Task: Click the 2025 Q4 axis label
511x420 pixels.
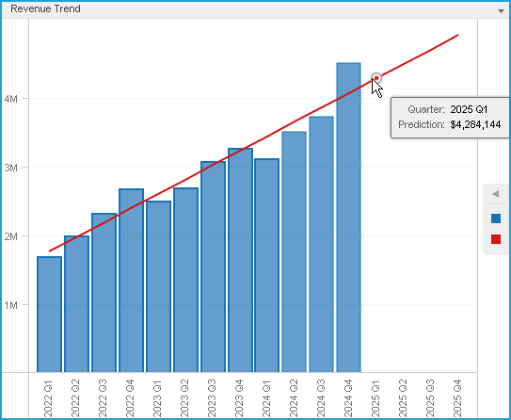Action: (x=457, y=397)
